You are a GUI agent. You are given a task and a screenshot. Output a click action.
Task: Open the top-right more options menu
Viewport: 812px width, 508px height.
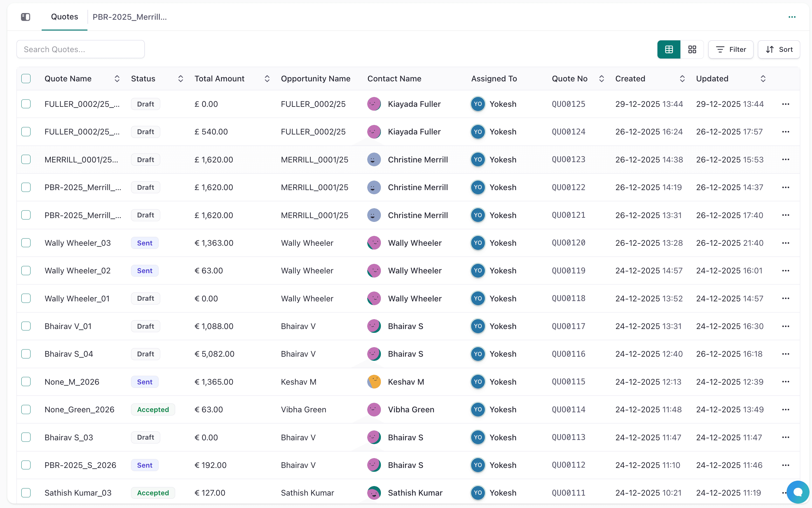coord(792,17)
